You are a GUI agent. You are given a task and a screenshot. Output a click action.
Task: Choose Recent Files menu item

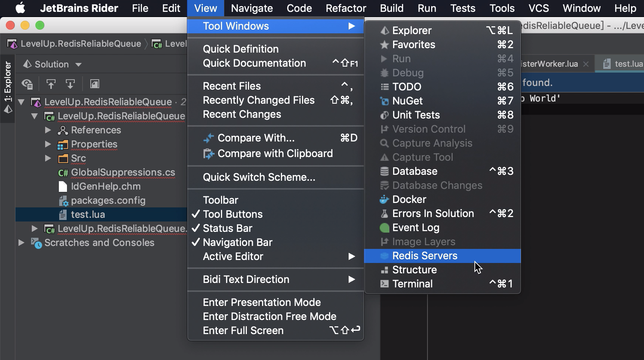[275, 86]
